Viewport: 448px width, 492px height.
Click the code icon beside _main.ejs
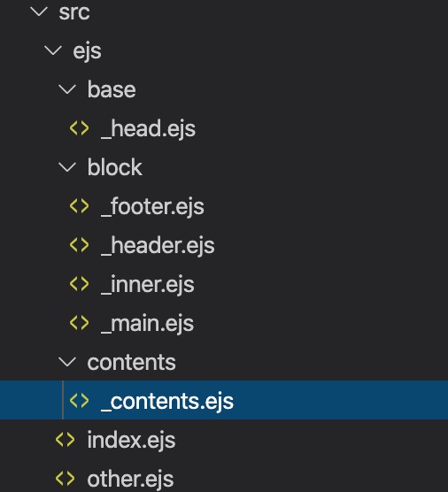click(x=79, y=323)
